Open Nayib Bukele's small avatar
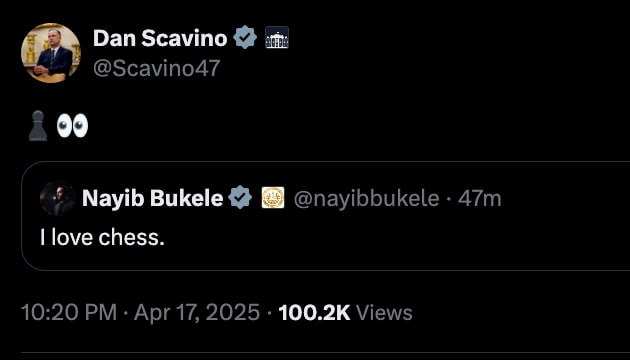Screen dimensions: 630x360 click(58, 198)
